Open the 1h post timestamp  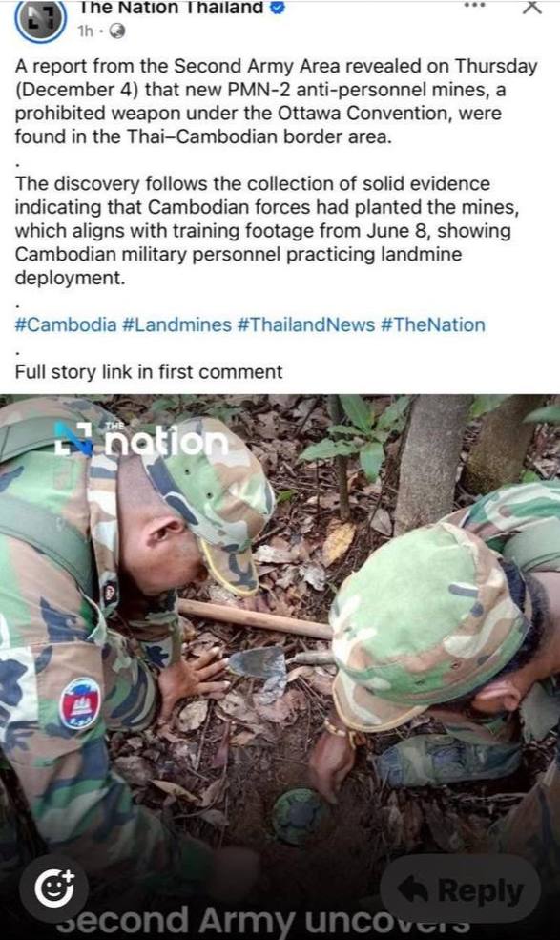pyautogui.click(x=86, y=31)
